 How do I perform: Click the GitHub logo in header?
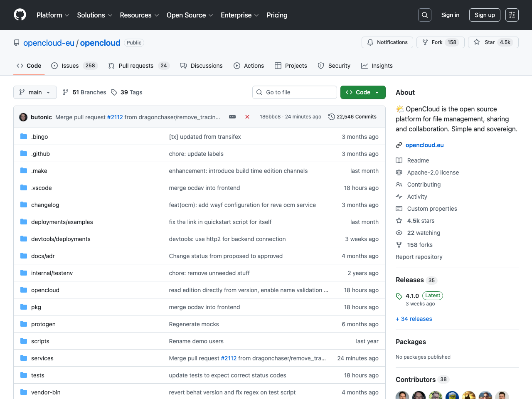pos(20,15)
